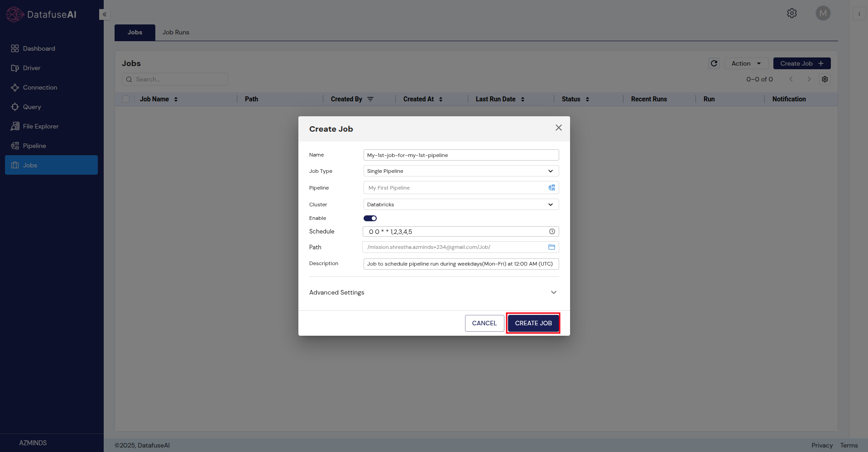Open table column settings gear

(825, 79)
